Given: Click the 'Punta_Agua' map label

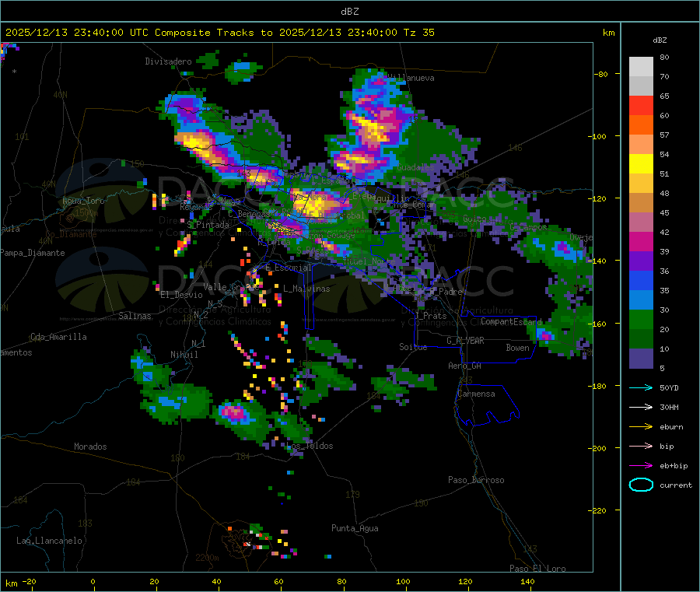Looking at the screenshot, I should click(355, 529).
